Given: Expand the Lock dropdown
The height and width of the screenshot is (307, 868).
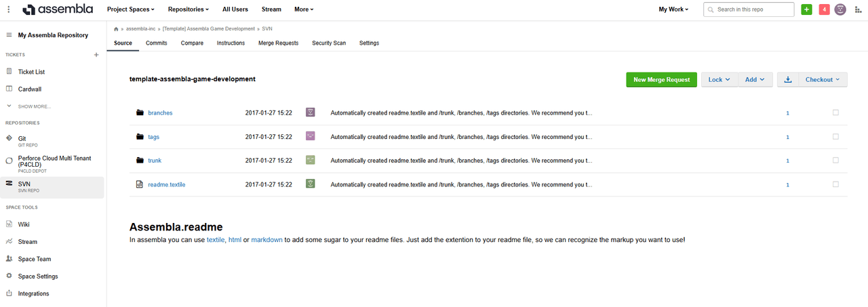Looking at the screenshot, I should coord(719,79).
